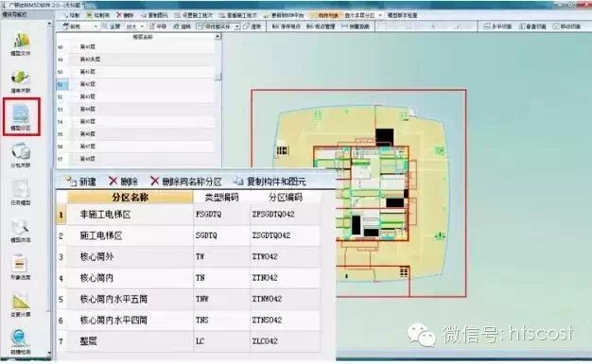Select partition row 核心筒内水平四筒
The image size is (592, 364).
tap(188, 321)
